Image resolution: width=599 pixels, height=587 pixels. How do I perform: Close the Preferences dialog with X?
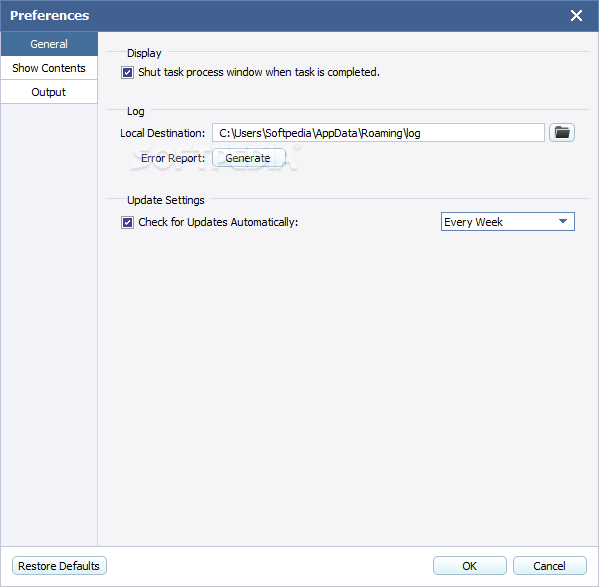pyautogui.click(x=576, y=16)
